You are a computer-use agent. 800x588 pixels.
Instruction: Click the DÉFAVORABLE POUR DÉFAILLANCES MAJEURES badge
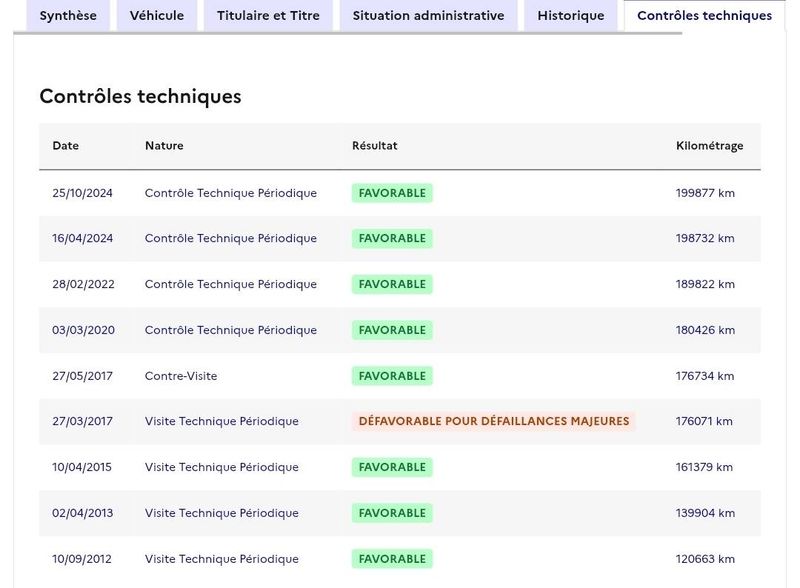pyautogui.click(x=493, y=421)
